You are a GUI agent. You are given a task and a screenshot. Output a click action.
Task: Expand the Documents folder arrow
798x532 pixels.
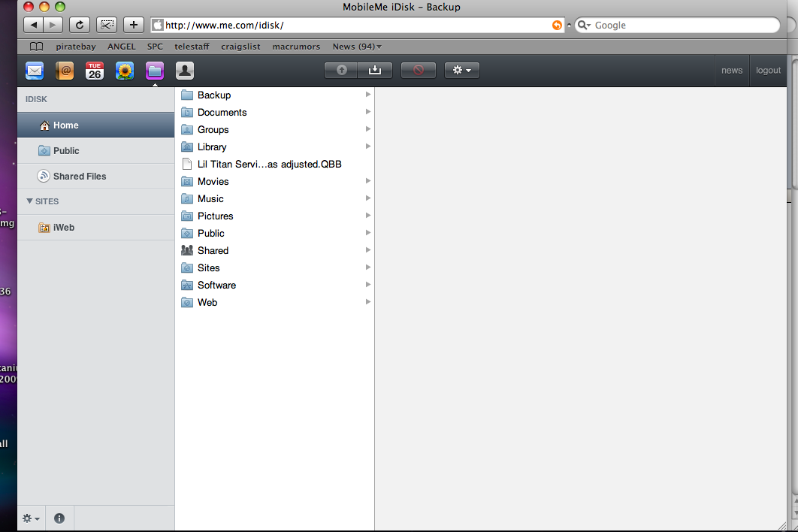[x=368, y=112]
